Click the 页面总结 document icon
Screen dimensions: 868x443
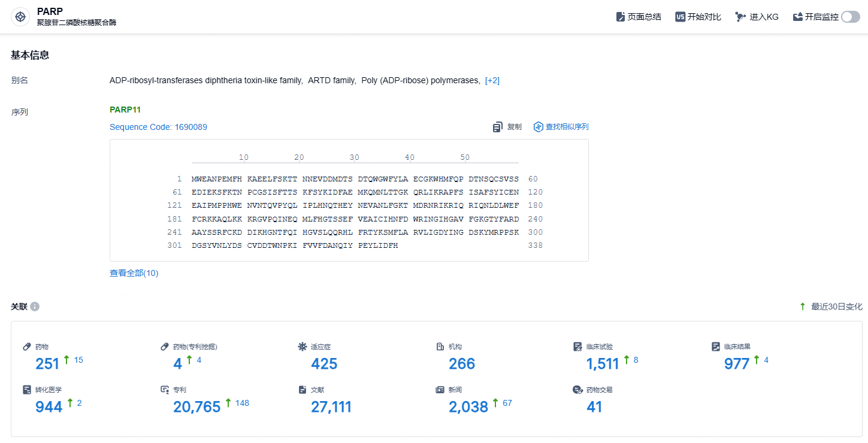click(x=620, y=17)
